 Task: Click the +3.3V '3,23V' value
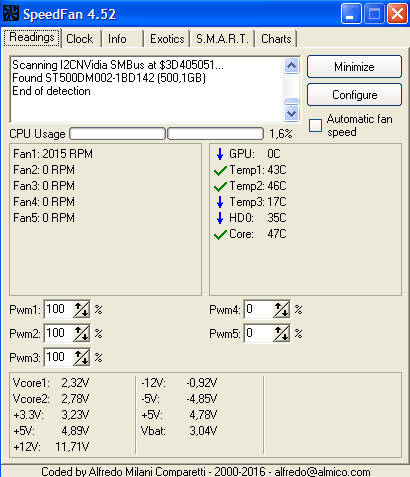click(75, 415)
